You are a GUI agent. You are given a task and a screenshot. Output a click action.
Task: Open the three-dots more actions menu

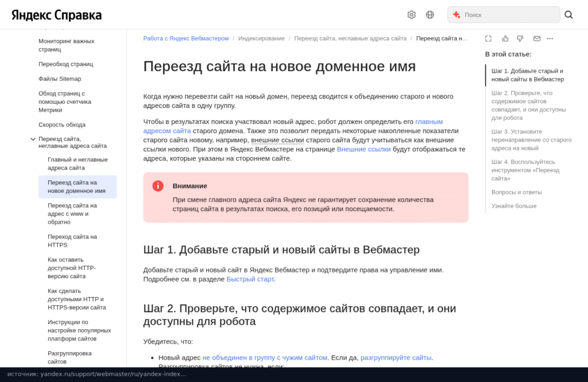550,38
